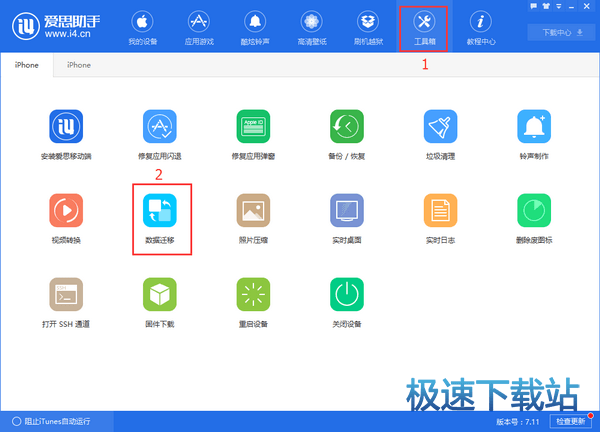Open 删除废图标 delete invalid icons tool
The height and width of the screenshot is (432, 600).
pyautogui.click(x=534, y=219)
